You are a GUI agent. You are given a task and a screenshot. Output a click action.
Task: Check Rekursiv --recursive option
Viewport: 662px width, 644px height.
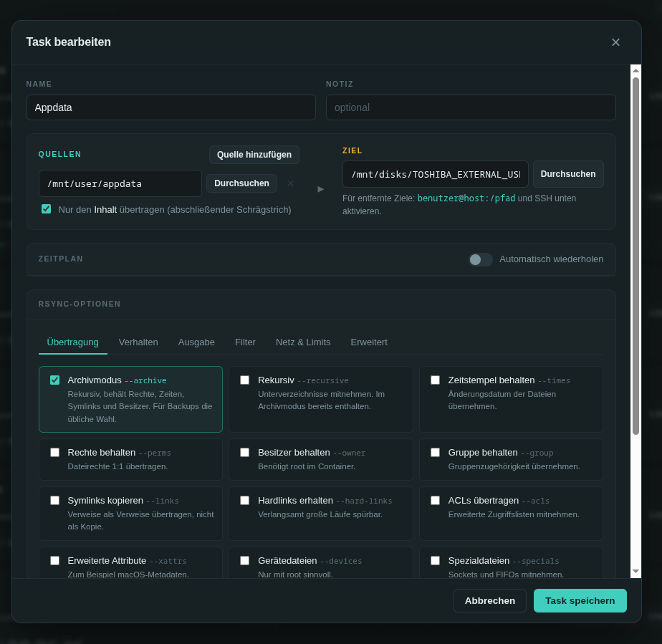coord(245,380)
